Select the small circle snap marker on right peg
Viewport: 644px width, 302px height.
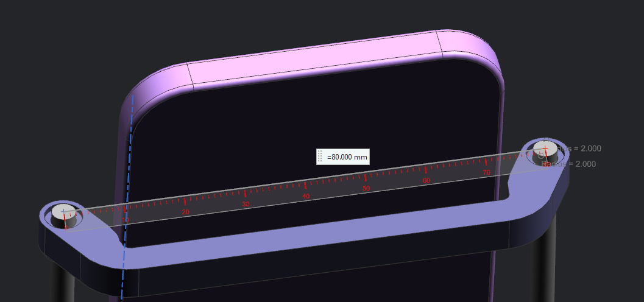click(x=541, y=155)
